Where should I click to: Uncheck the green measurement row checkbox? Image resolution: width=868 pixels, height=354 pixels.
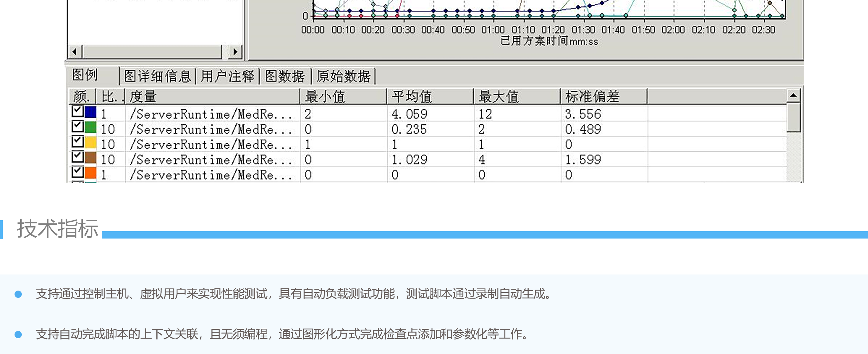(77, 127)
